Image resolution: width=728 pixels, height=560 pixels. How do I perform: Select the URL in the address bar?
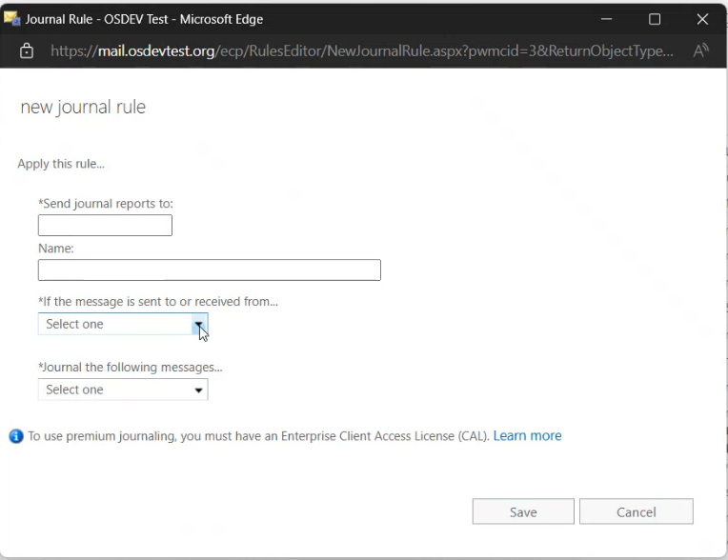pyautogui.click(x=362, y=50)
